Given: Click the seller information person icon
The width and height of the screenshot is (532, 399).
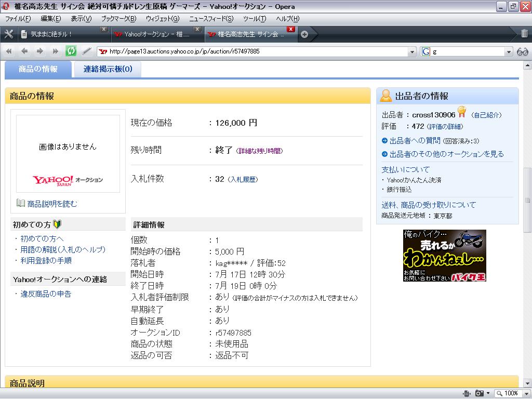Looking at the screenshot, I should point(386,96).
